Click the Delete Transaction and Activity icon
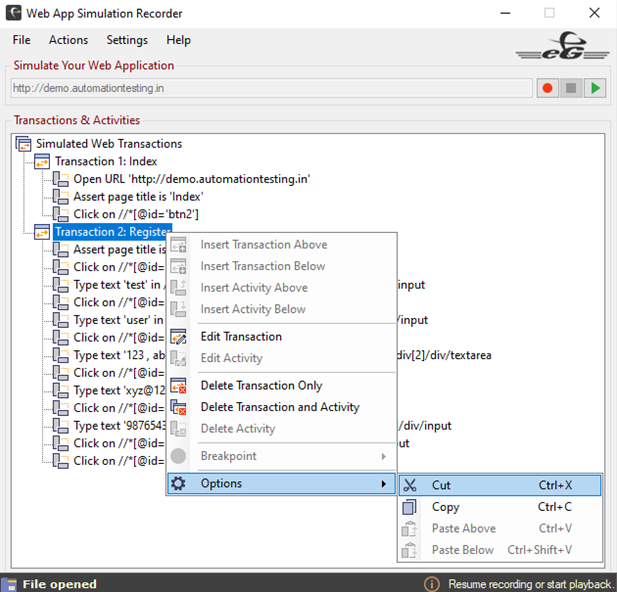The width and height of the screenshot is (617, 592). pos(178,407)
